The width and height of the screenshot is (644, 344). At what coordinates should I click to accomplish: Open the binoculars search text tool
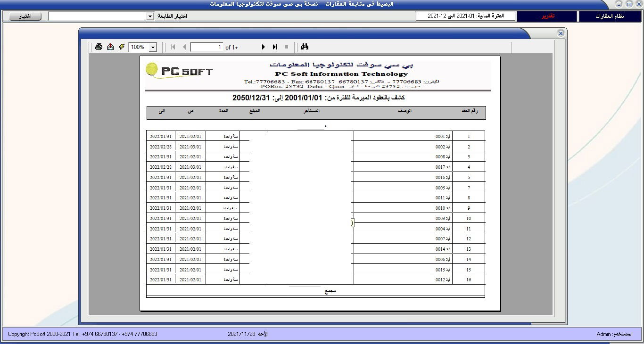(x=305, y=47)
